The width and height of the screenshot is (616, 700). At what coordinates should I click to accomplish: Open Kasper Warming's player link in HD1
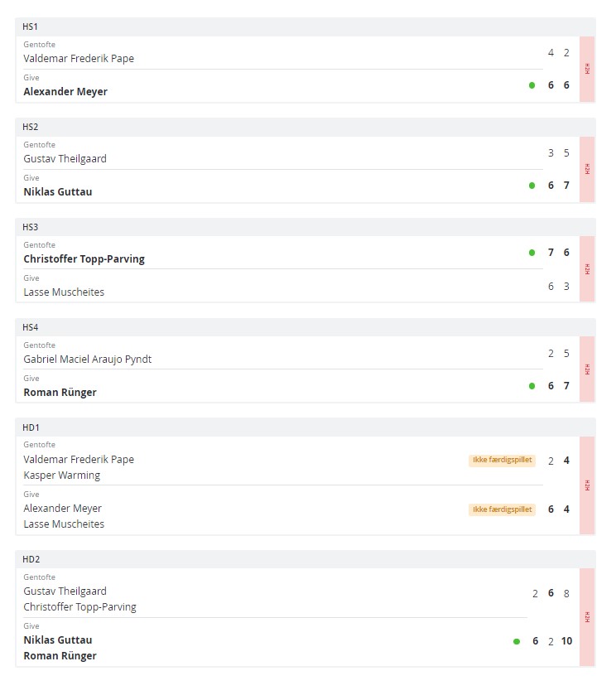62,476
